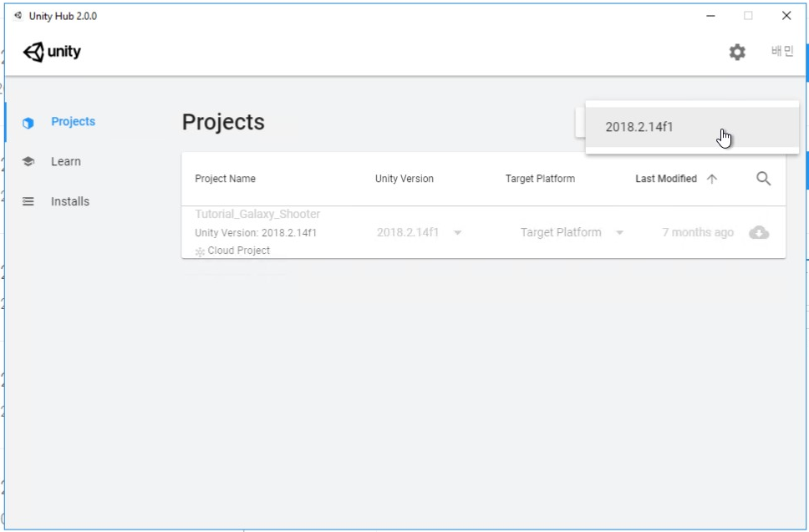
Task: Click the Learn graduation cap icon
Action: pyautogui.click(x=28, y=161)
